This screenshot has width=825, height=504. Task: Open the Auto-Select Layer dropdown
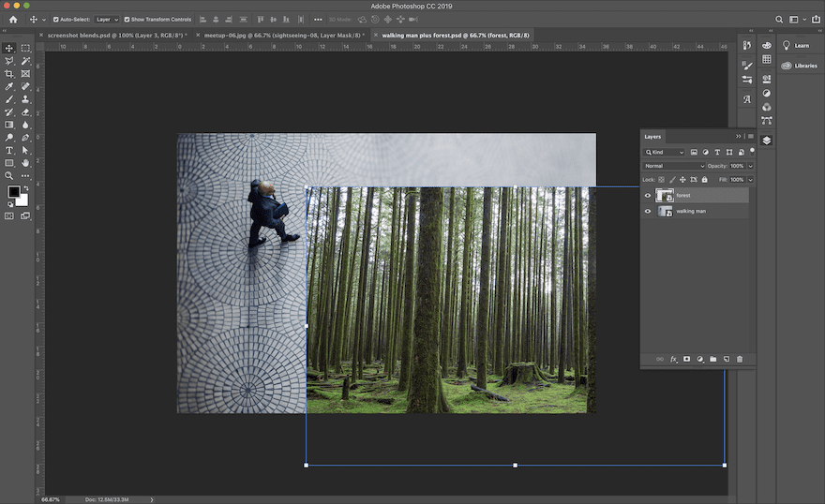(x=107, y=20)
